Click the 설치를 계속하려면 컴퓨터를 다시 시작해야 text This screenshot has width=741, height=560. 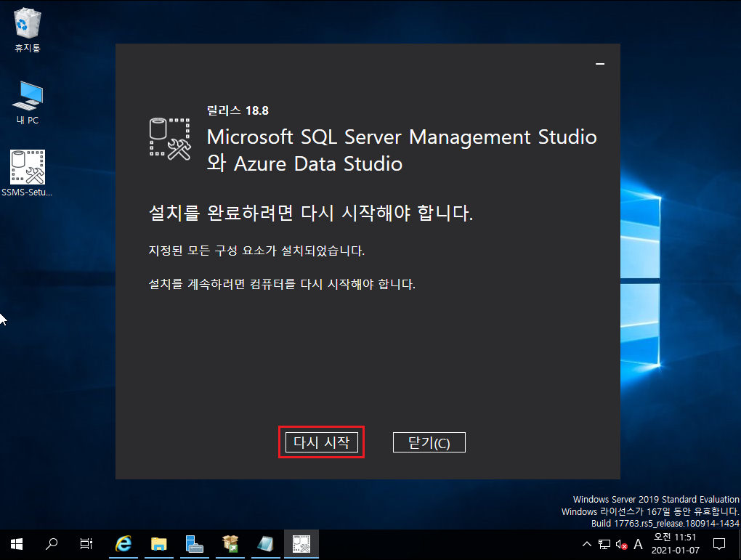282,284
